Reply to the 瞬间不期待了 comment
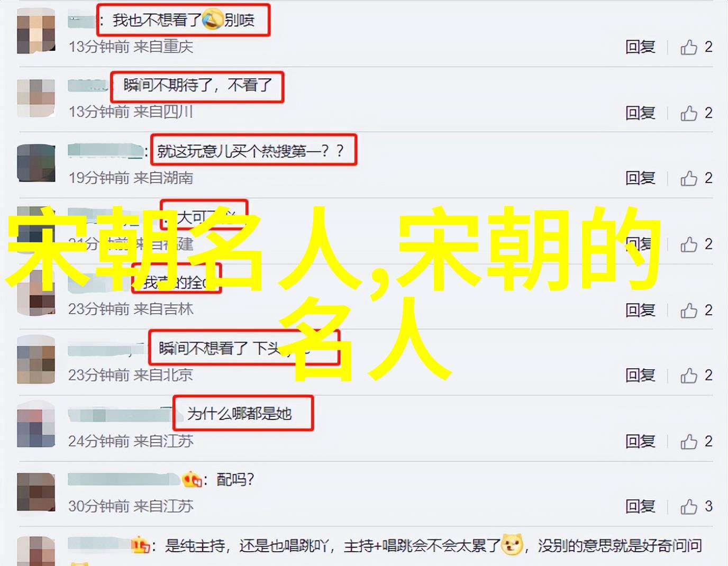Screen dimensions: 728x566 (x=640, y=113)
